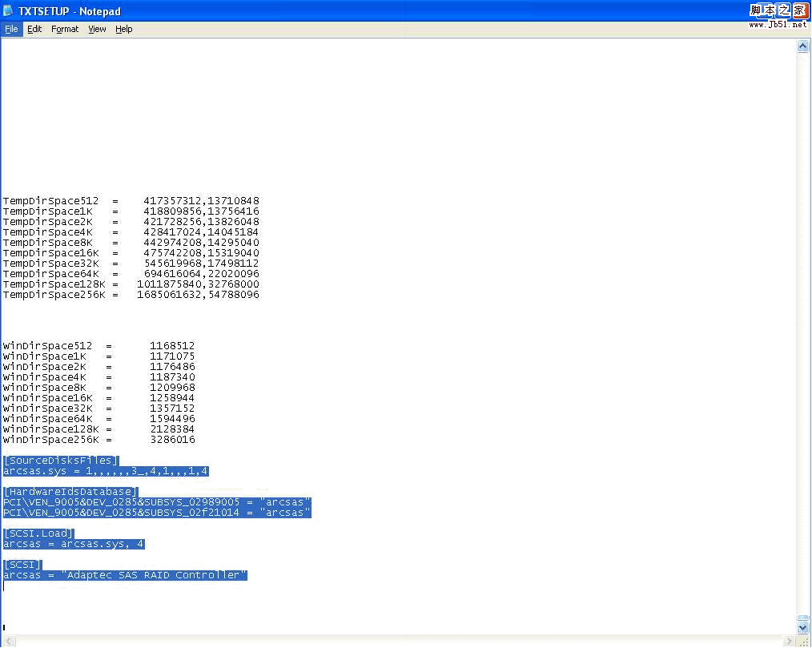812x648 pixels.
Task: Click the TempDirSpace512 line
Action: pyautogui.click(x=131, y=201)
